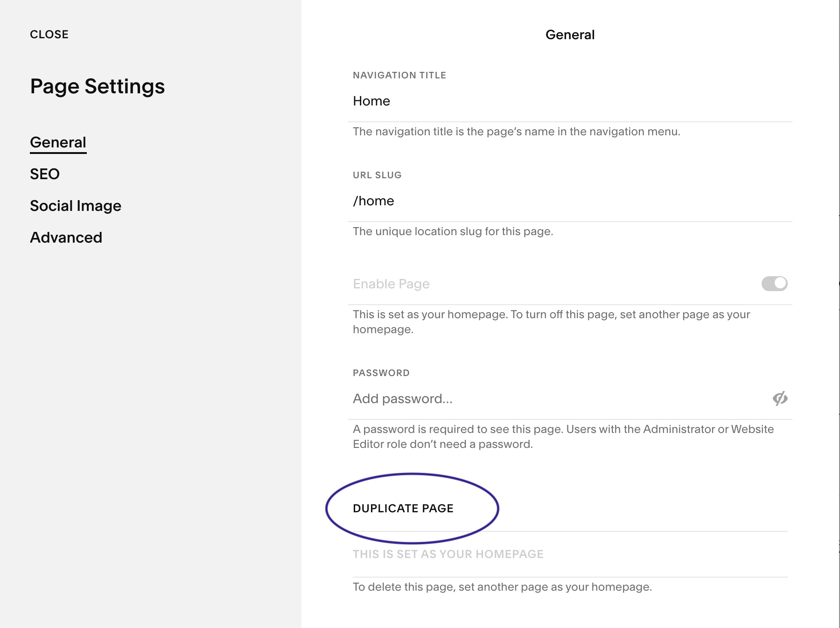Switch to the Social Image tab
This screenshot has width=840, height=628.
(76, 206)
